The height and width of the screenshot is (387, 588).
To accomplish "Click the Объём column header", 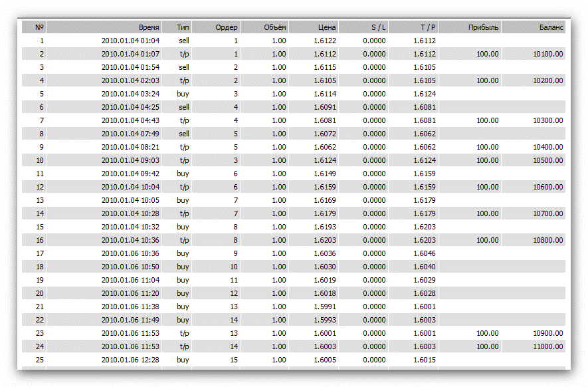I will (264, 27).
